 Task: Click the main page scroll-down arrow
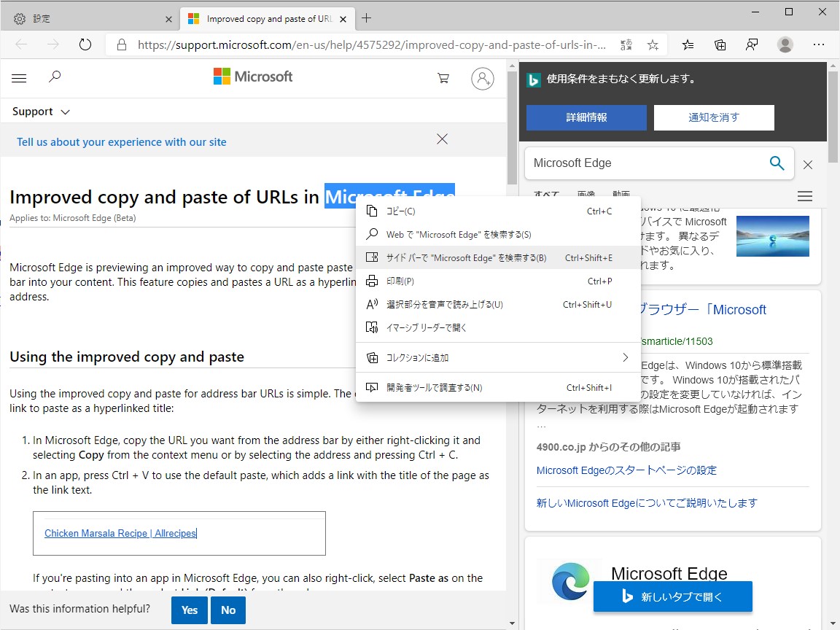pyautogui.click(x=512, y=623)
